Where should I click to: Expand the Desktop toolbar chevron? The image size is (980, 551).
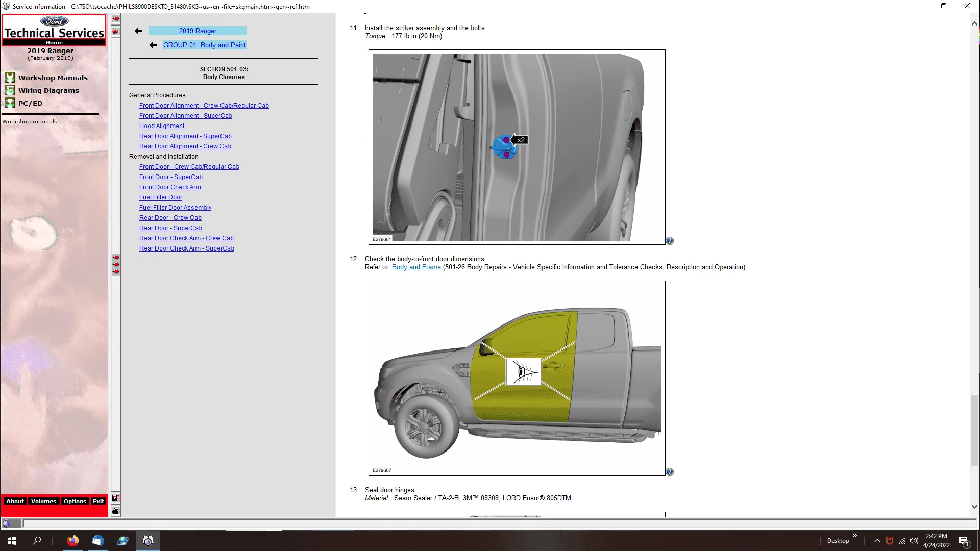point(855,536)
